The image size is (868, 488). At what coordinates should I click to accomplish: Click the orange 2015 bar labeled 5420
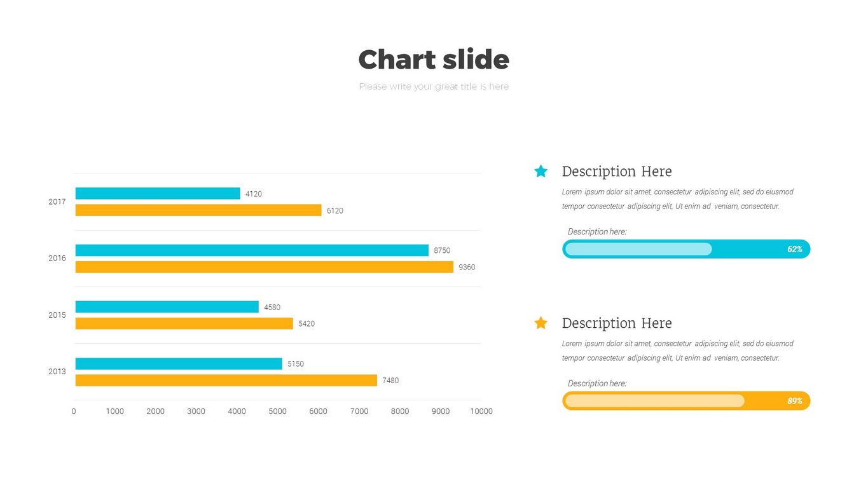(x=184, y=323)
